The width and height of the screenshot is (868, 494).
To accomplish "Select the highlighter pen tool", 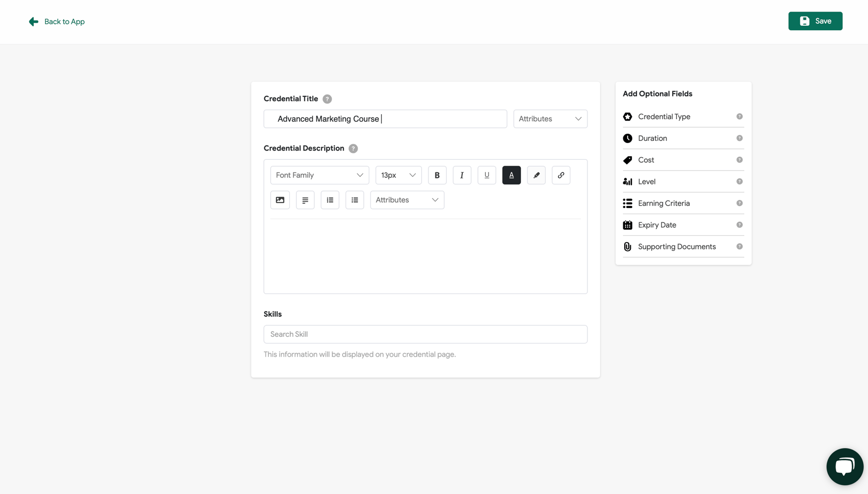I will (536, 175).
